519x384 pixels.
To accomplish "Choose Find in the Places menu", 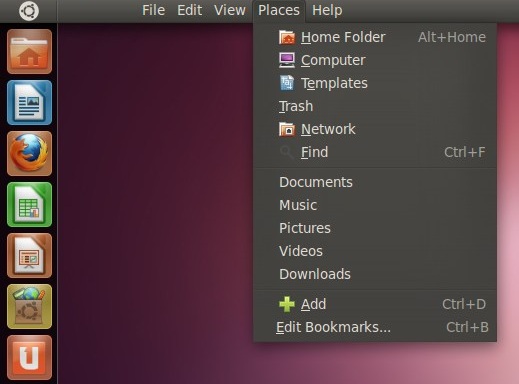I will click(375, 152).
